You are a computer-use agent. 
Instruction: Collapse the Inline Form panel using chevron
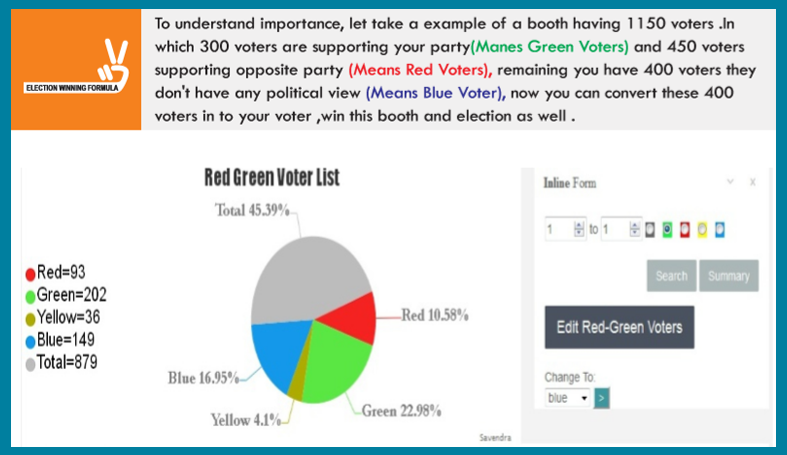[x=730, y=182]
